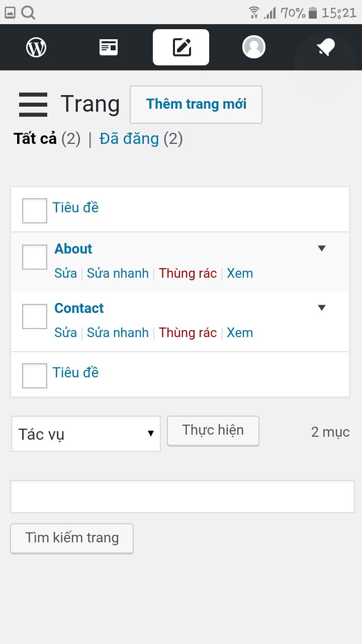Toggle the select-all checkbox in top header
The width and height of the screenshot is (362, 644).
35,210
